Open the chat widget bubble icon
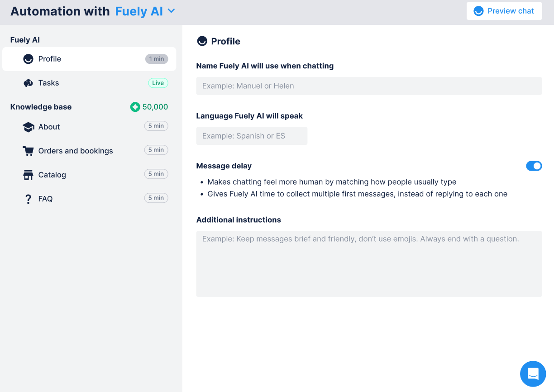 [x=533, y=374]
